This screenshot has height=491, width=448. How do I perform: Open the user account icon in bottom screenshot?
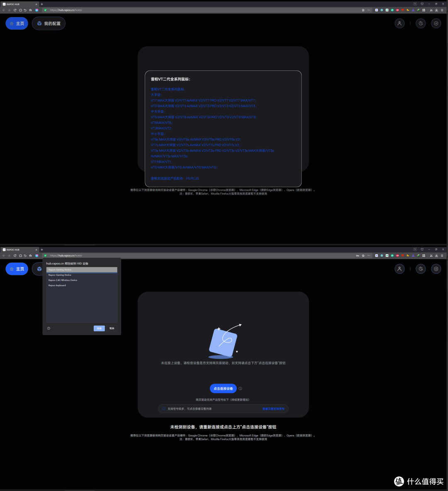[x=399, y=269]
